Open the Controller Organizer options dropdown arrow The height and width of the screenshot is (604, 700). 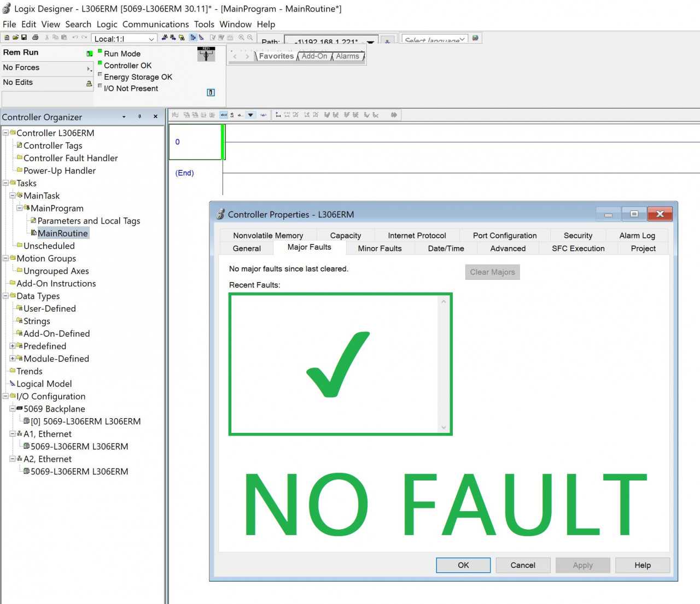pos(124,116)
